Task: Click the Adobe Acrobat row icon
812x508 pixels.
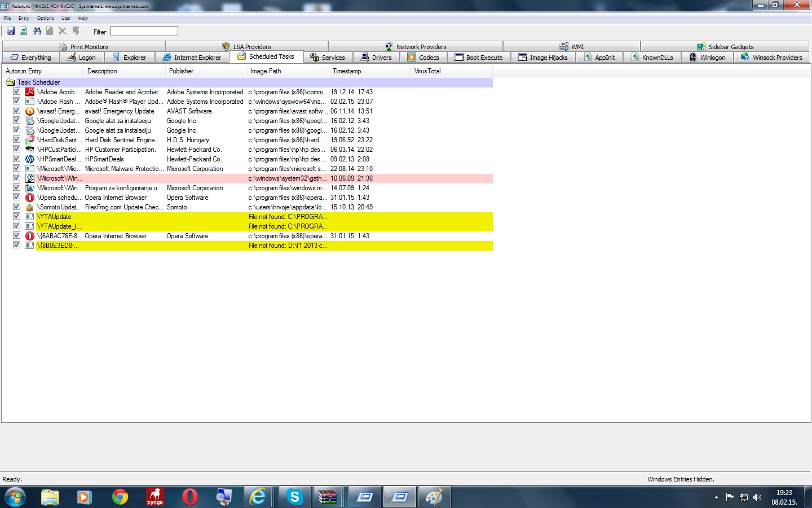Action: (30, 92)
